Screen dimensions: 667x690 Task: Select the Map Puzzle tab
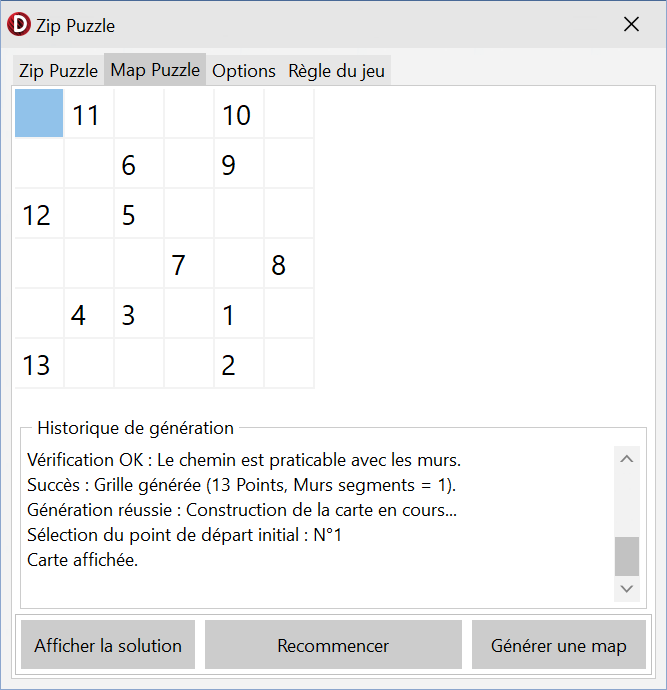point(155,70)
